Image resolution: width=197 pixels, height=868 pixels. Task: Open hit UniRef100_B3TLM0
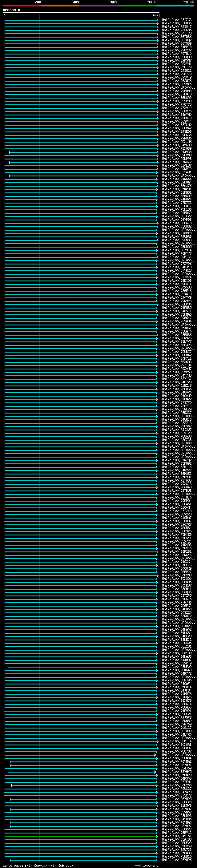pyautogui.click(x=176, y=125)
